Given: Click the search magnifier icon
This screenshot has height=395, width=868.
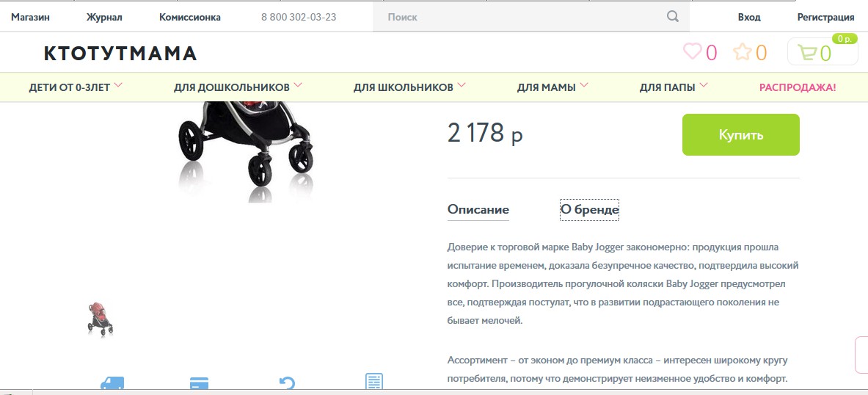Looking at the screenshot, I should click(x=673, y=17).
